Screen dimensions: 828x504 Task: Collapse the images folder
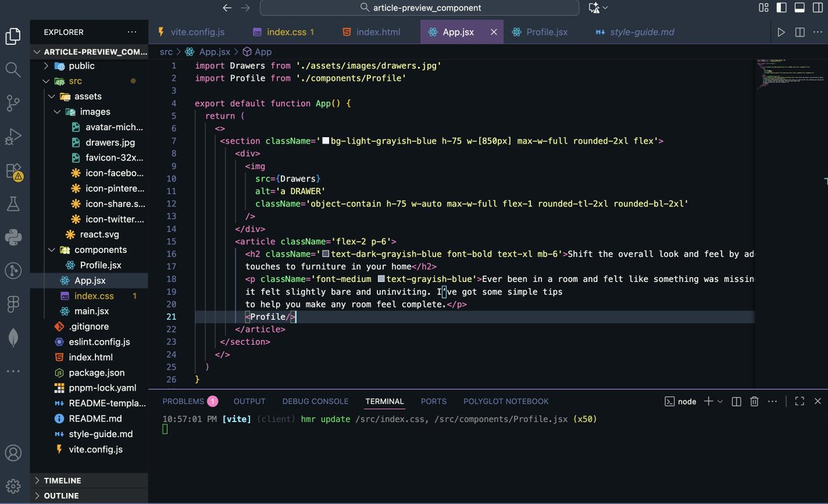(x=88, y=112)
